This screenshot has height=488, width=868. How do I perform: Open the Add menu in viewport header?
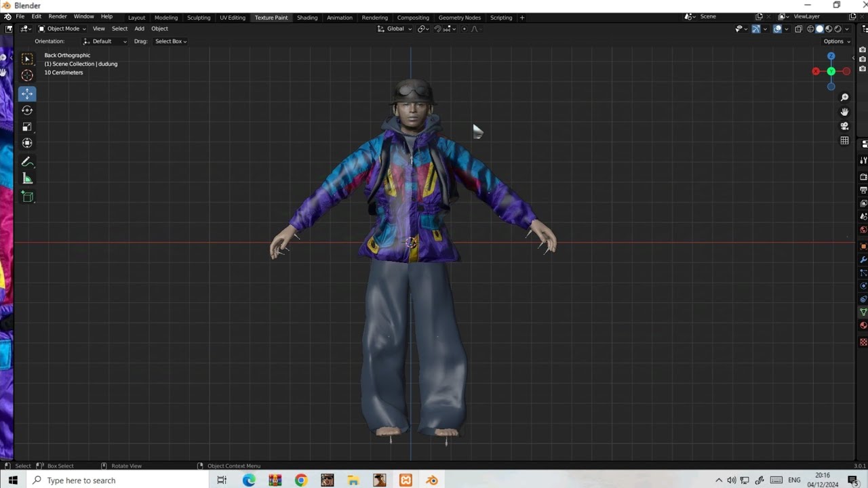tap(139, 28)
